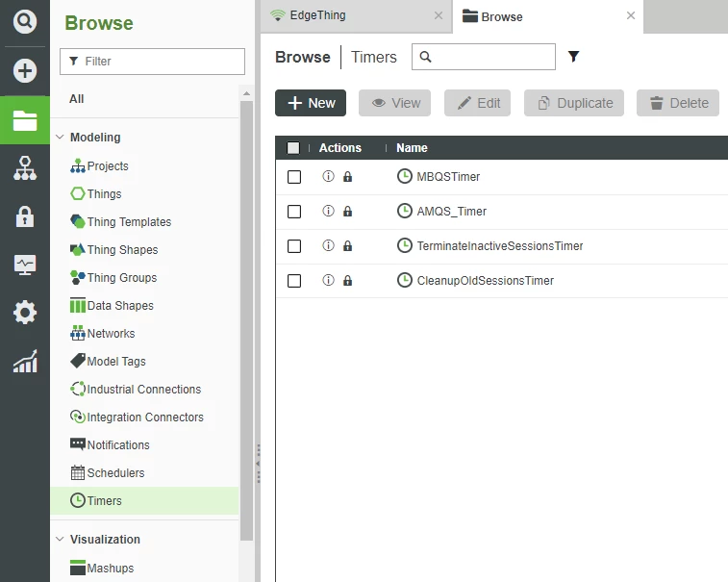This screenshot has height=582, width=728.
Task: Open the hierarchy organization sidebar icon
Action: click(x=25, y=168)
